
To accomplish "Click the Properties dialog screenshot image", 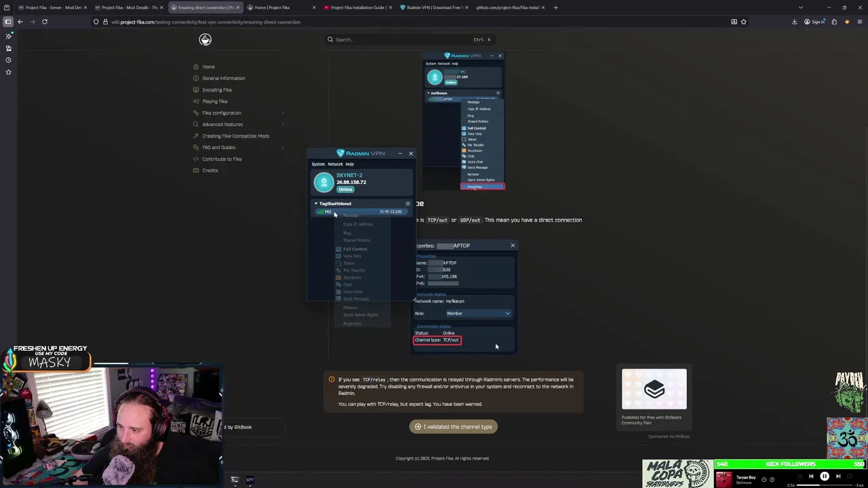I will click(465, 297).
